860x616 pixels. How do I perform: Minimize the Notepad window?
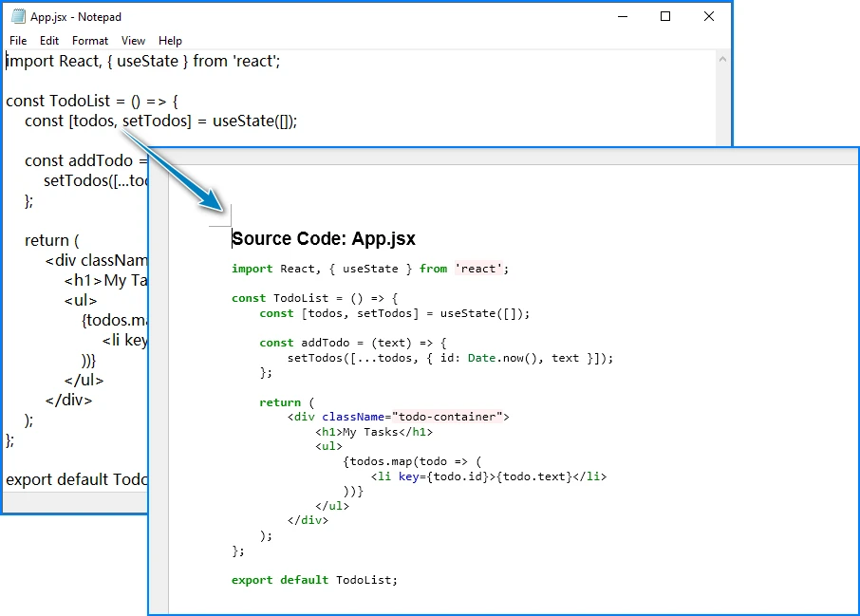pyautogui.click(x=623, y=16)
